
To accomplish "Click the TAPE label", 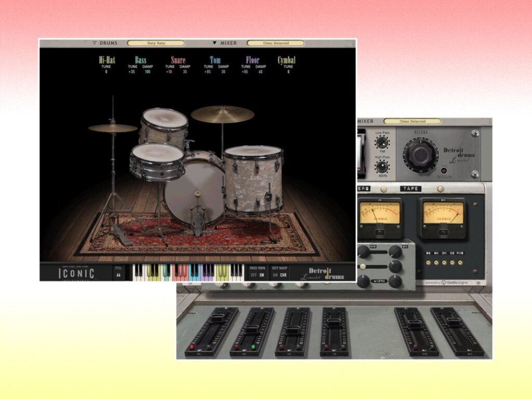I will (410, 189).
